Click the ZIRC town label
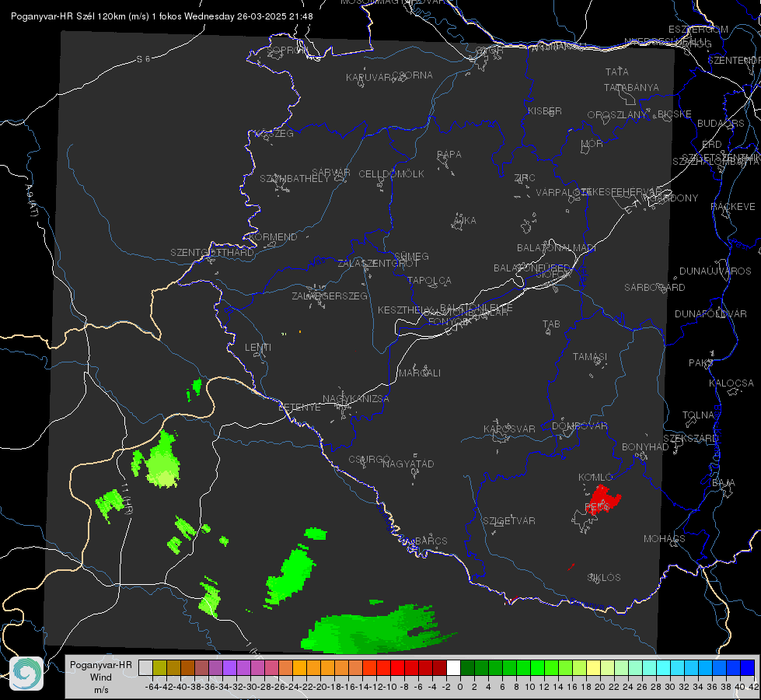The width and height of the screenshot is (761, 700). (x=525, y=178)
